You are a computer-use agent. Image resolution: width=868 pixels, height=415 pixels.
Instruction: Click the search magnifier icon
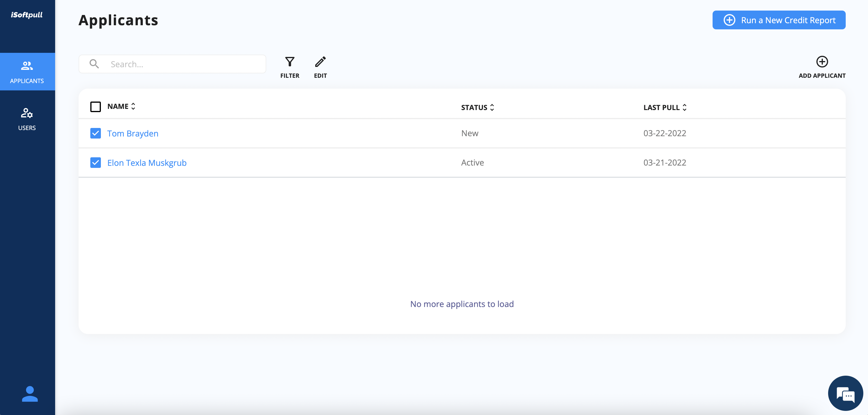tap(94, 64)
